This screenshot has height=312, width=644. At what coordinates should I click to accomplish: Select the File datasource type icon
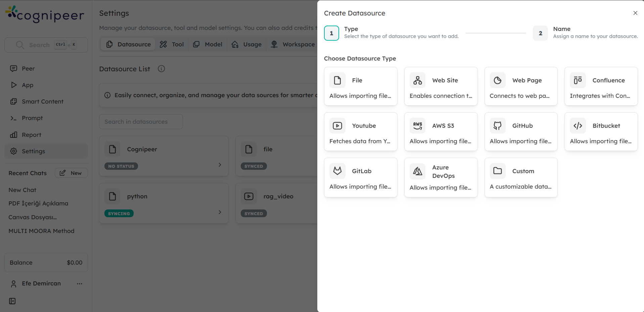click(337, 80)
